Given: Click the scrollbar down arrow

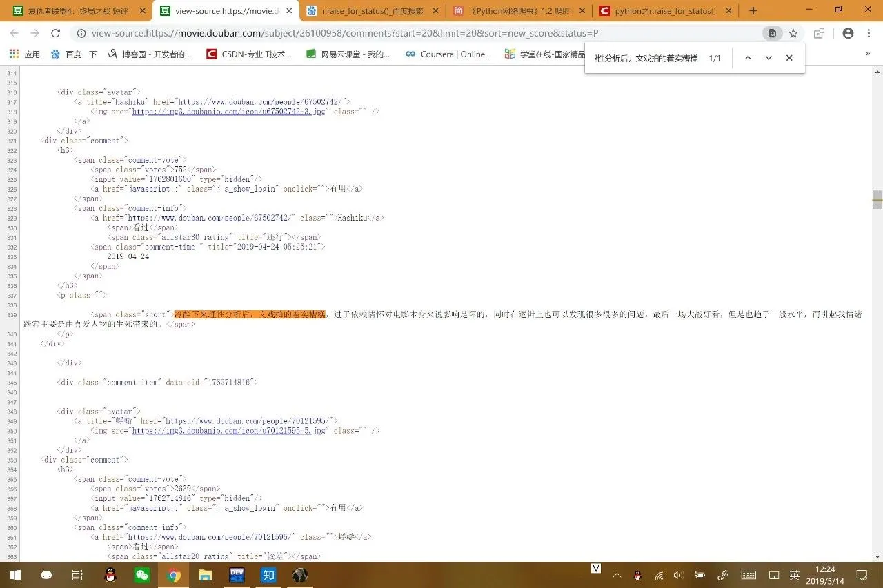Looking at the screenshot, I should click(x=877, y=556).
